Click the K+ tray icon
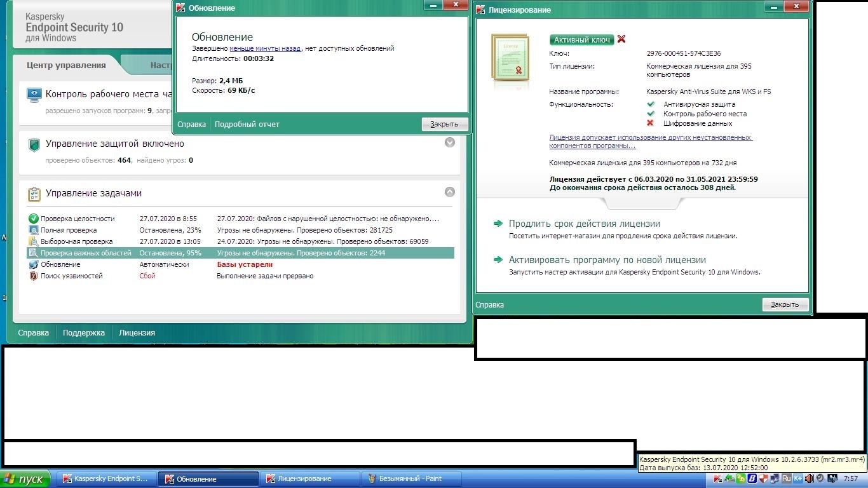 pos(797,478)
